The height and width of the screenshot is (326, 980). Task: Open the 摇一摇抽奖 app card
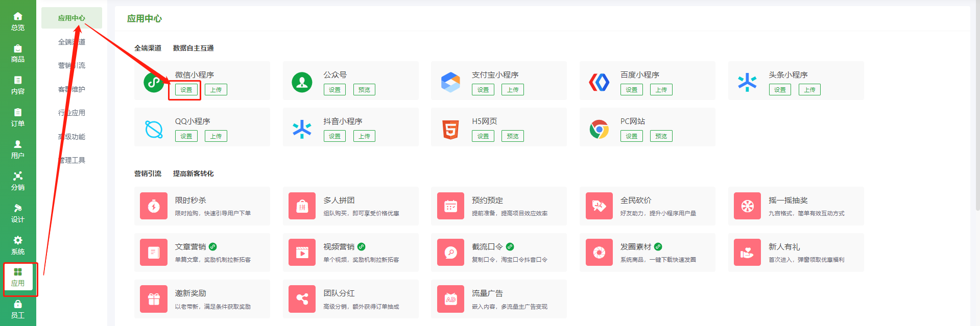coord(796,206)
